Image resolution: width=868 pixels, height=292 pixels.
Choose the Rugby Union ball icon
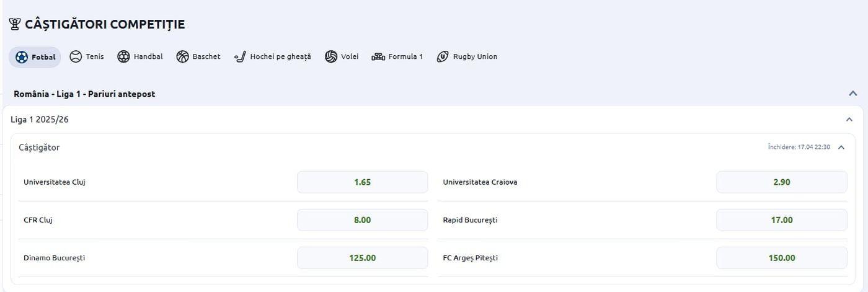(x=443, y=57)
